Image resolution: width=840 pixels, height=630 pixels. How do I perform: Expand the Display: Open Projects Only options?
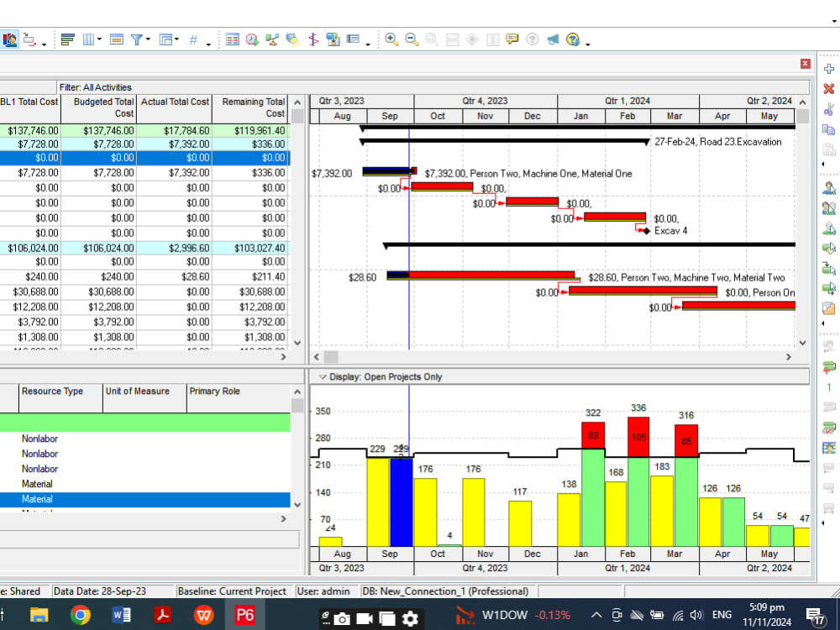[x=323, y=377]
